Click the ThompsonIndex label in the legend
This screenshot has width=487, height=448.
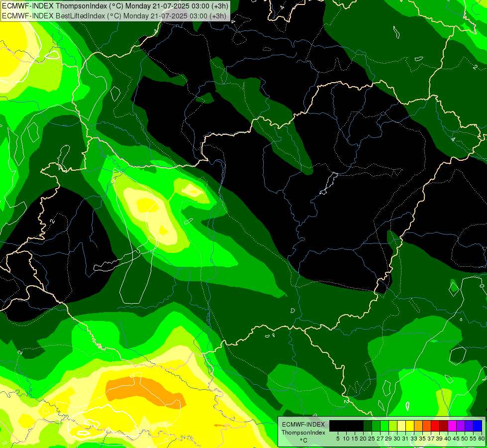pyautogui.click(x=303, y=433)
